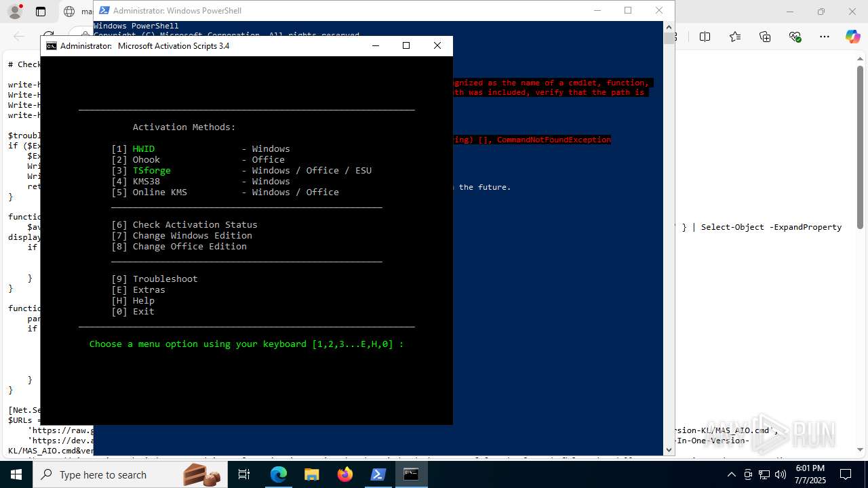Image resolution: width=868 pixels, height=488 pixels.
Task: Click the HWID option text
Action: (x=144, y=148)
